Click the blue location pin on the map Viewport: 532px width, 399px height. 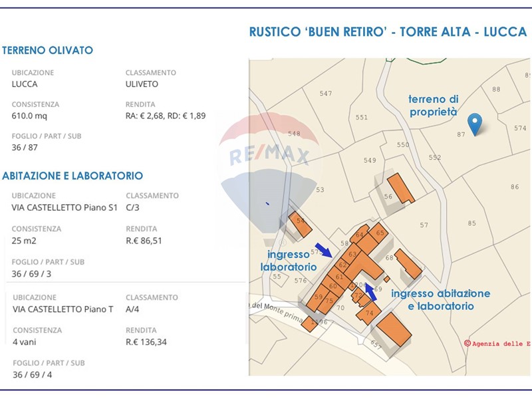(474, 124)
